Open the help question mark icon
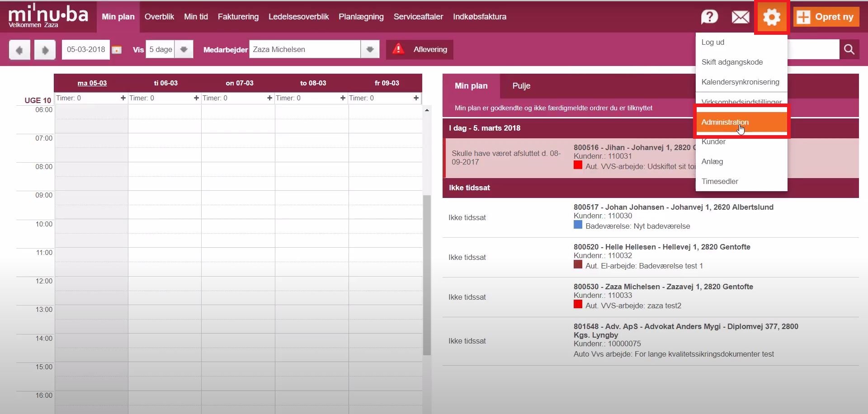The height and width of the screenshot is (414, 868). pyautogui.click(x=709, y=17)
